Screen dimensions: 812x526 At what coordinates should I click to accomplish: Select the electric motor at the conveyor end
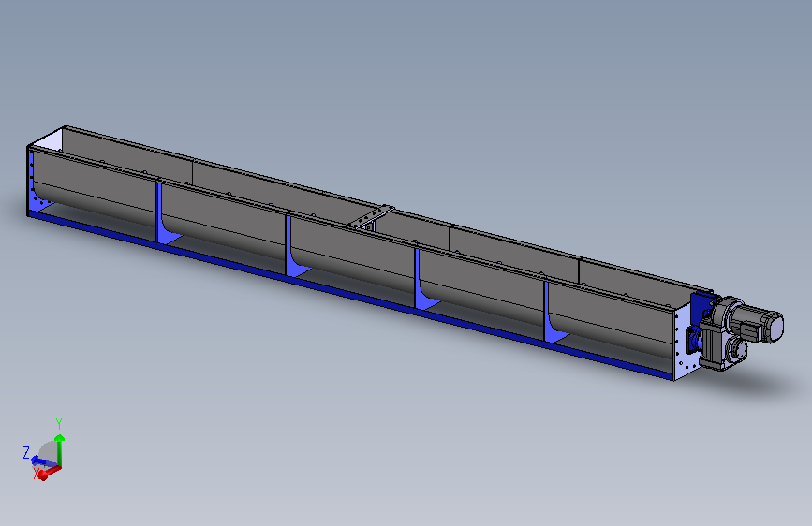pyautogui.click(x=757, y=323)
